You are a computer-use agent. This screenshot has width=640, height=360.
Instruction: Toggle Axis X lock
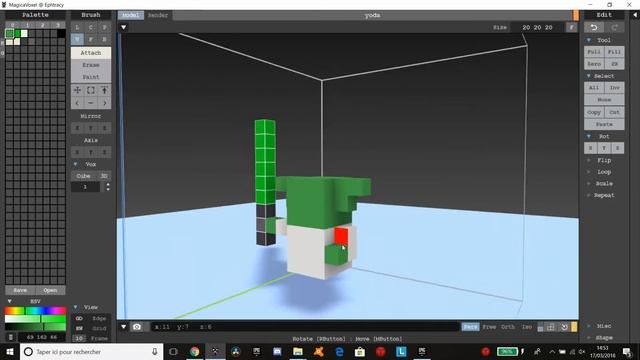point(77,152)
